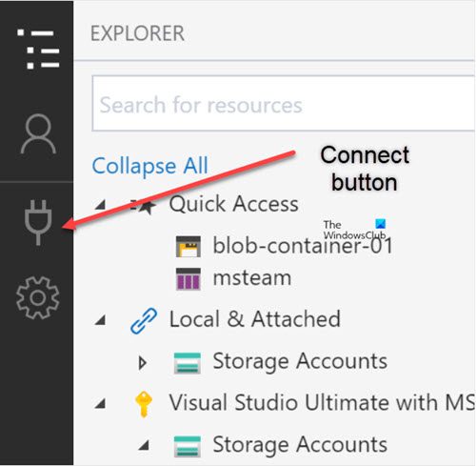This screenshot has height=466, width=476.
Task: Click the Quick Access star icon
Action: [x=144, y=206]
